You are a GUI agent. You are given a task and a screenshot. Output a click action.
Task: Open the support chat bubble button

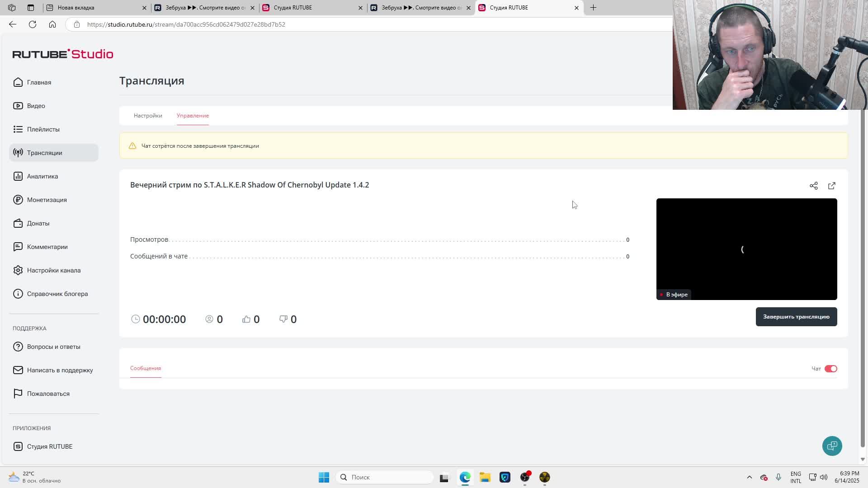[832, 446]
